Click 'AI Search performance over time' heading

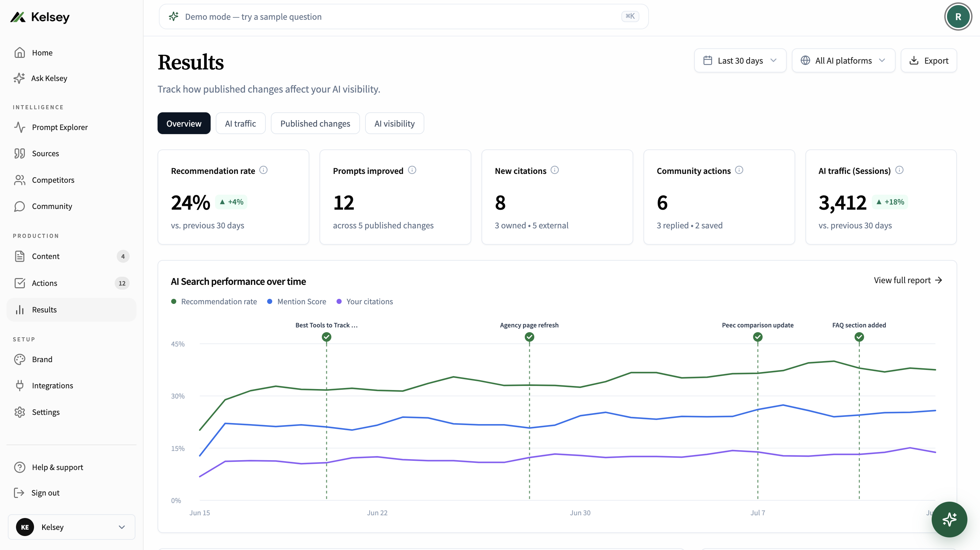[238, 281]
